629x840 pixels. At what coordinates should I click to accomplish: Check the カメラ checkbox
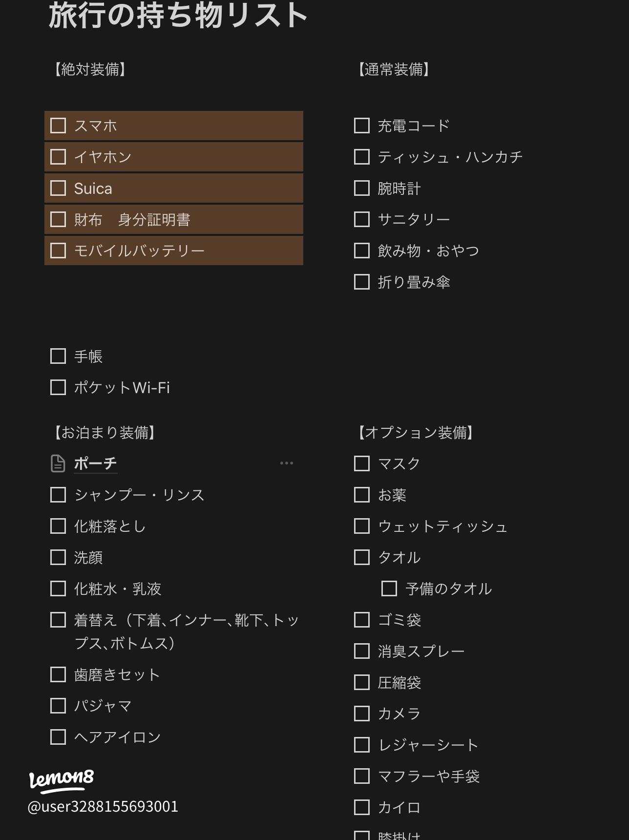(x=361, y=714)
